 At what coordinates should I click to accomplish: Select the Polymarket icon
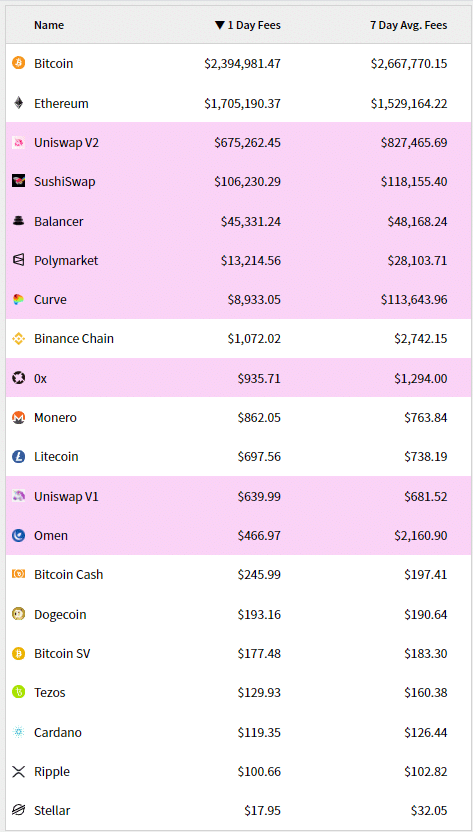(x=19, y=261)
